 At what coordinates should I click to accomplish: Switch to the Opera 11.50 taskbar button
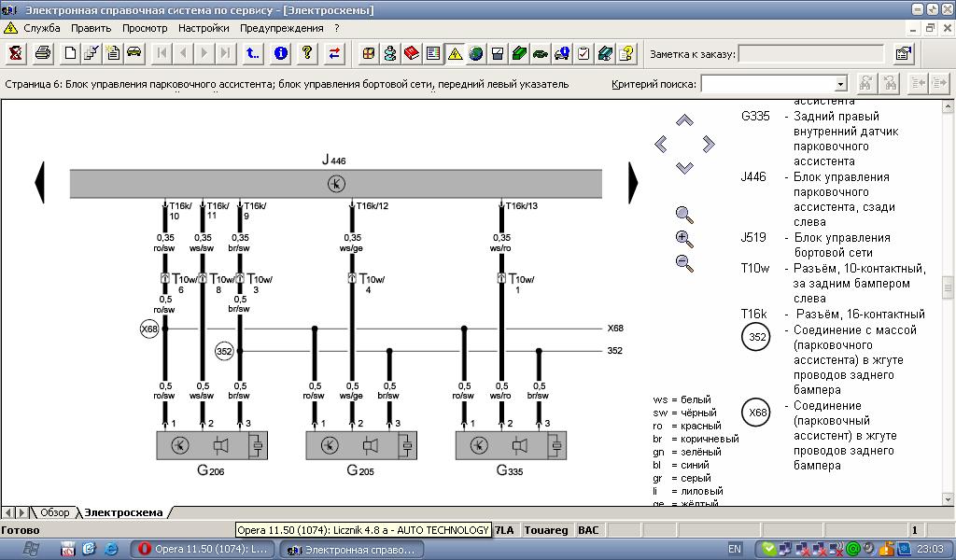click(203, 549)
